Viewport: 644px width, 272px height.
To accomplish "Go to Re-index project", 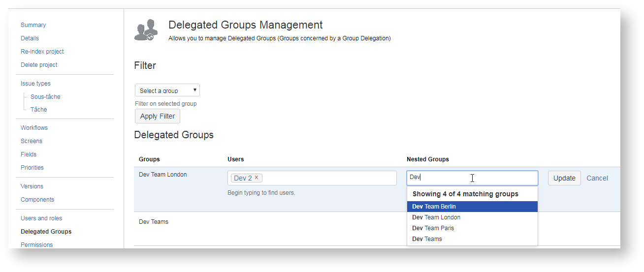I will [42, 52].
